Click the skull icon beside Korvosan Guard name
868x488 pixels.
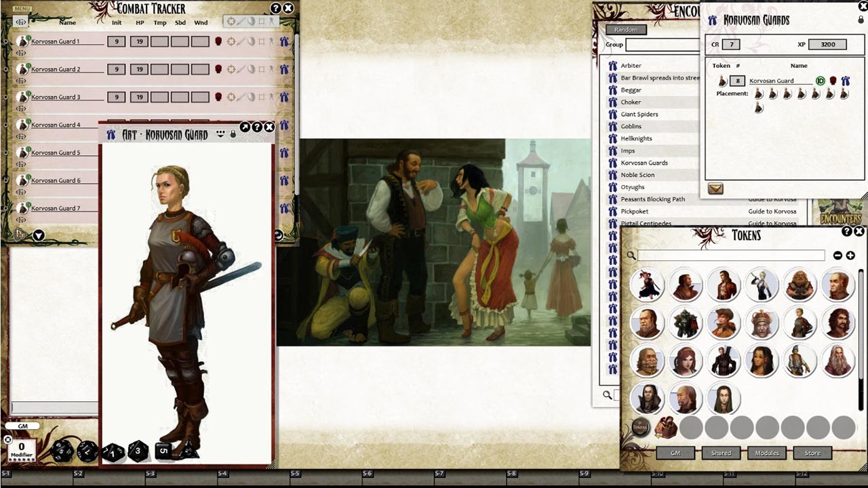[833, 81]
